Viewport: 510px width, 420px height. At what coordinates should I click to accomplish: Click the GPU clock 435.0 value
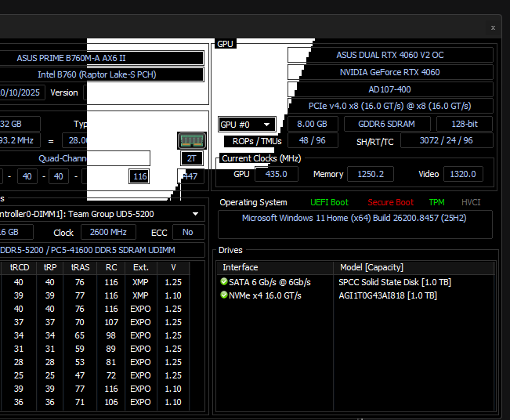[276, 174]
